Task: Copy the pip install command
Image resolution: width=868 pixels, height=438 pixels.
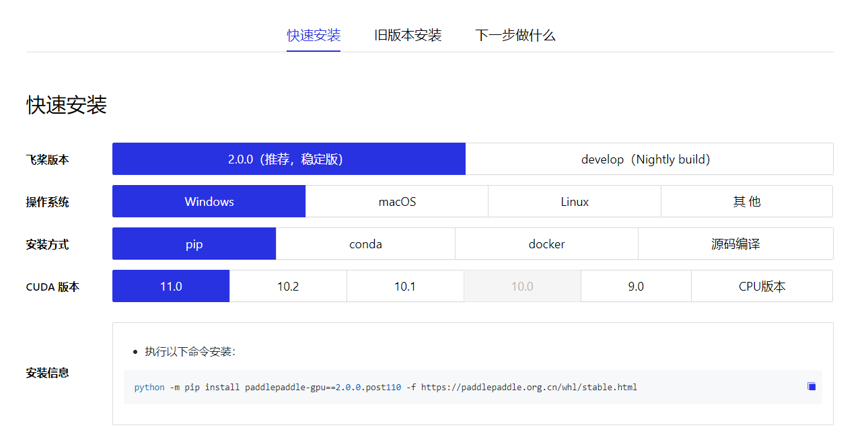Action: pyautogui.click(x=811, y=386)
